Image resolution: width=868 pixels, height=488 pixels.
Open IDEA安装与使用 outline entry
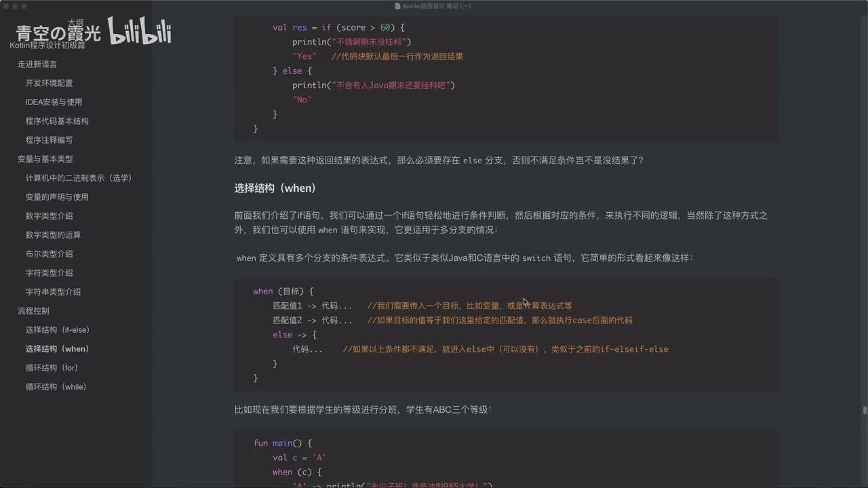pyautogui.click(x=54, y=102)
